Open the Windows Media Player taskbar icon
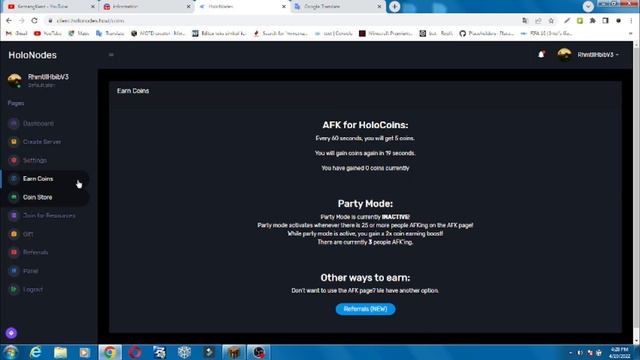 [84, 352]
